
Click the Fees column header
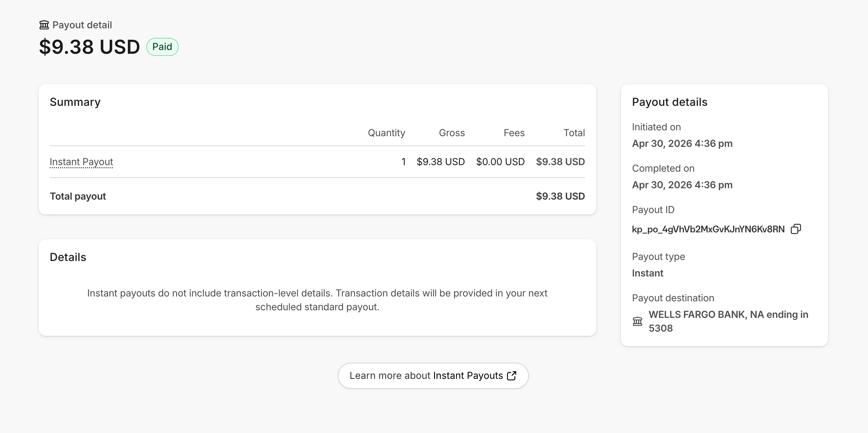(x=514, y=133)
